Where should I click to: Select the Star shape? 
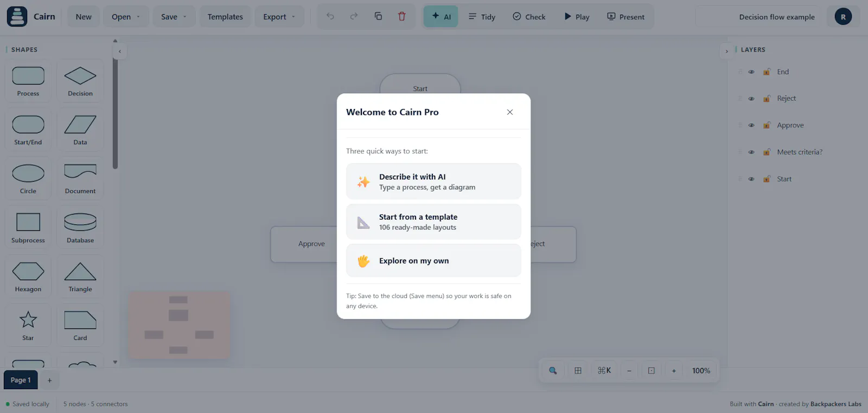(28, 325)
